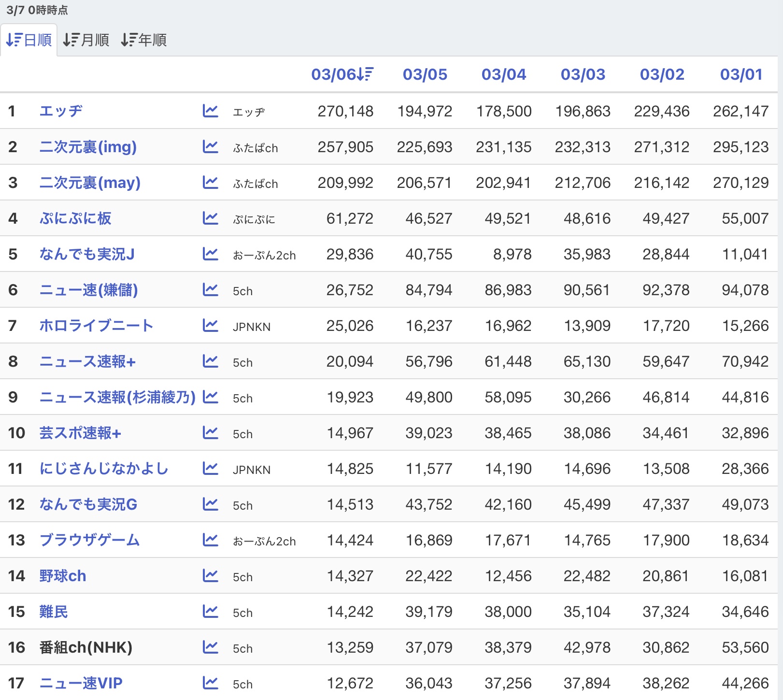Show the graph for なんでも実況J

coord(210,254)
